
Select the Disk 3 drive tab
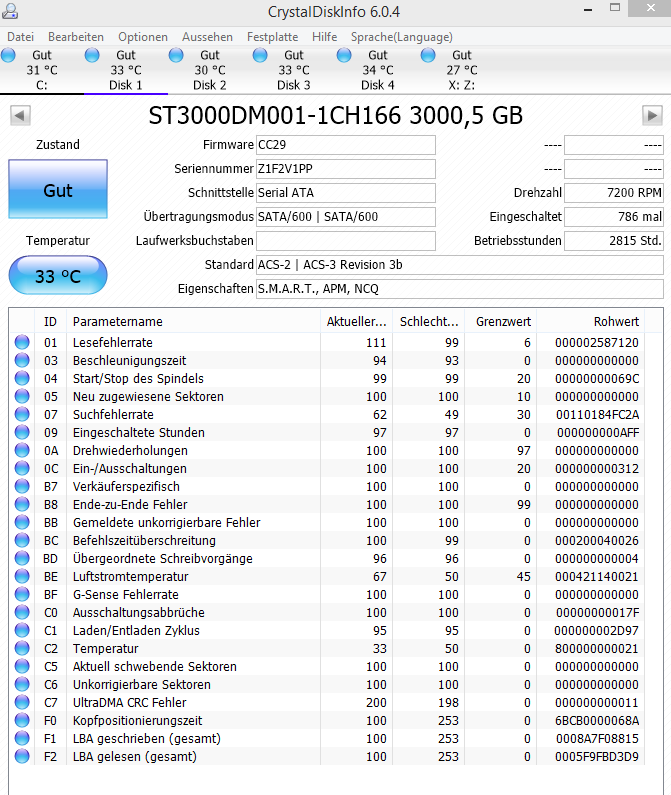(x=294, y=70)
